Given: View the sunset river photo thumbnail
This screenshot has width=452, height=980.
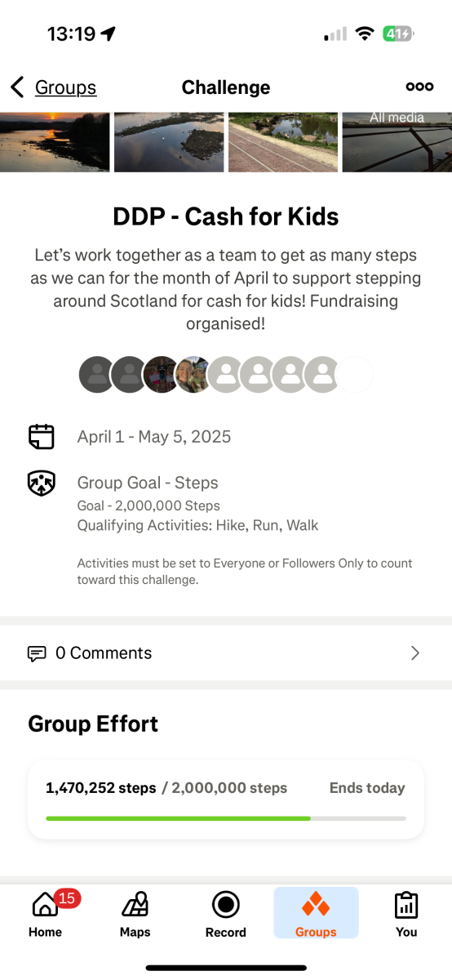Looking at the screenshot, I should [x=55, y=142].
